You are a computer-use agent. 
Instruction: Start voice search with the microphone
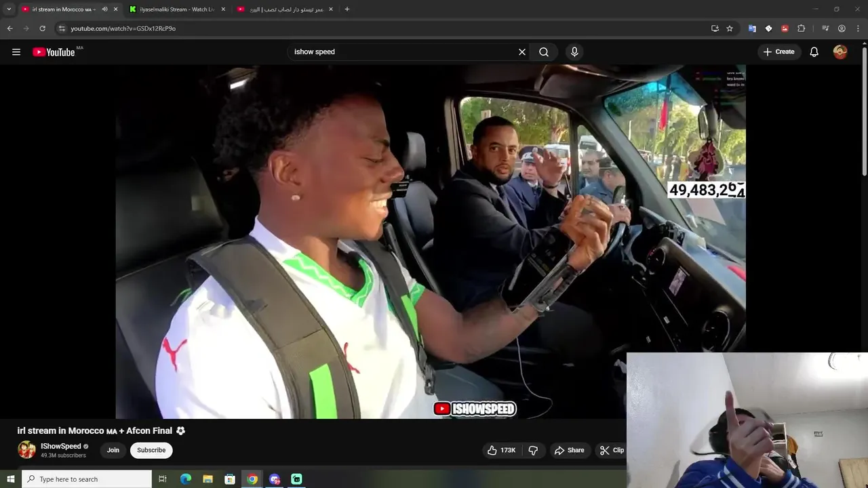574,52
